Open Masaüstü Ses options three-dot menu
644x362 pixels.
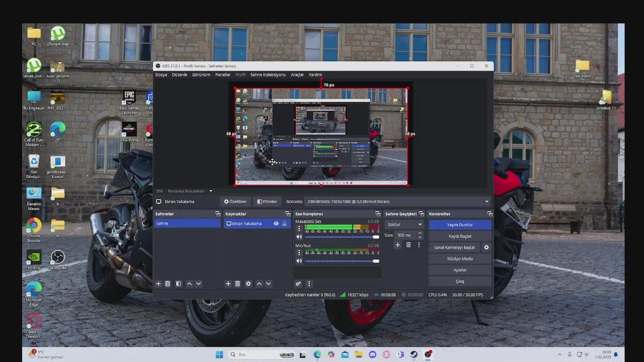click(299, 228)
